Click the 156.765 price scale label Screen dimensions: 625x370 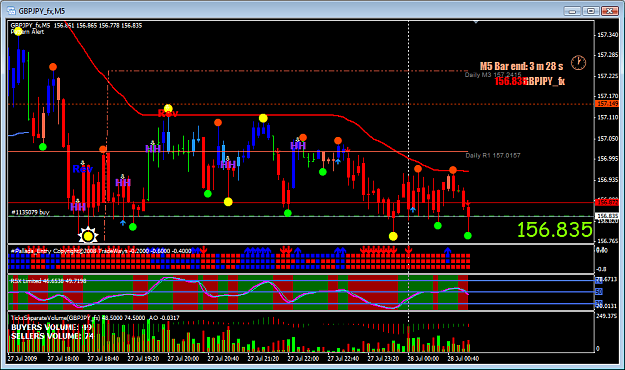point(607,241)
